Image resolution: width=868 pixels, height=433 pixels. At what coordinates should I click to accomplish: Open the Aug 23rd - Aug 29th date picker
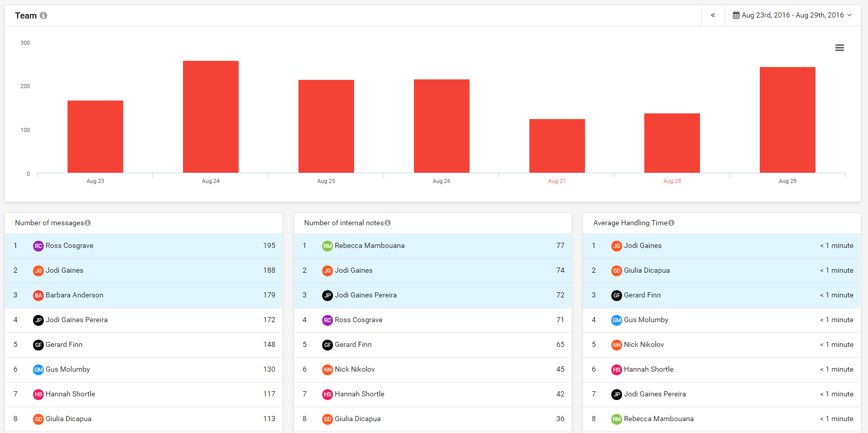(792, 15)
